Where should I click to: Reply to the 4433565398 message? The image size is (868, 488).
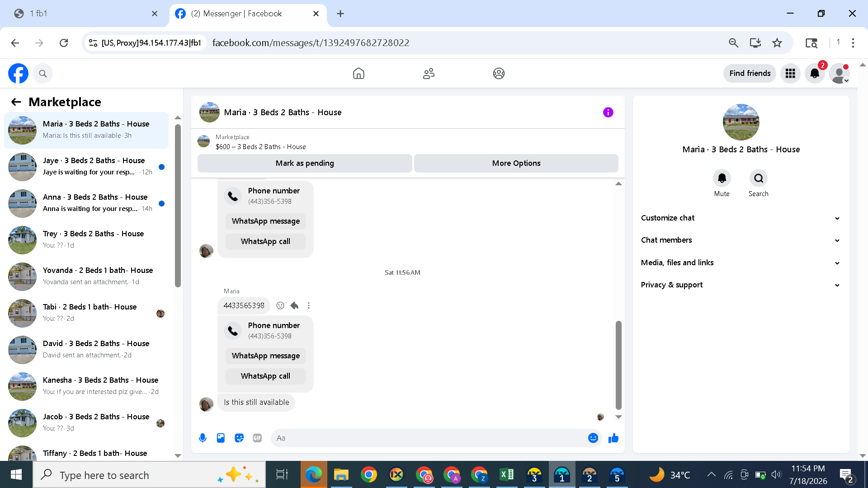294,305
